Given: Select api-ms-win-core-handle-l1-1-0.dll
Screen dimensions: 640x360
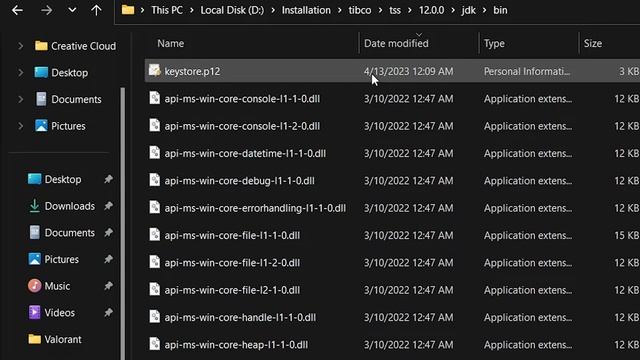Looking at the screenshot, I should point(240,318).
